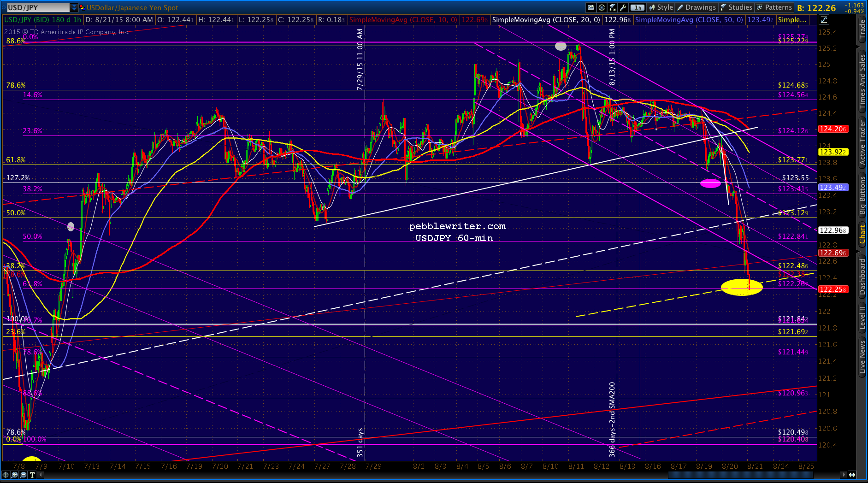This screenshot has height=483, width=868.
Task: Click the circular target icon beside the share icon
Action: click(x=602, y=7)
